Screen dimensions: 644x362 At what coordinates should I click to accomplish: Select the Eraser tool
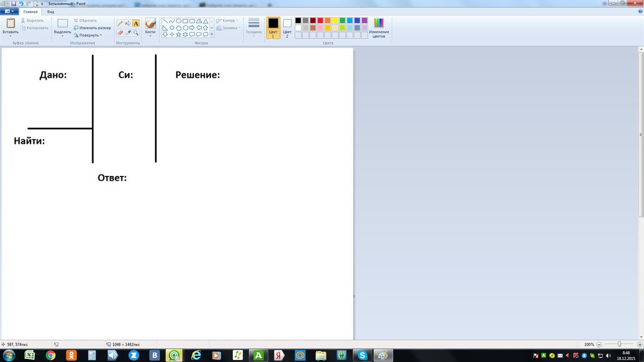120,33
